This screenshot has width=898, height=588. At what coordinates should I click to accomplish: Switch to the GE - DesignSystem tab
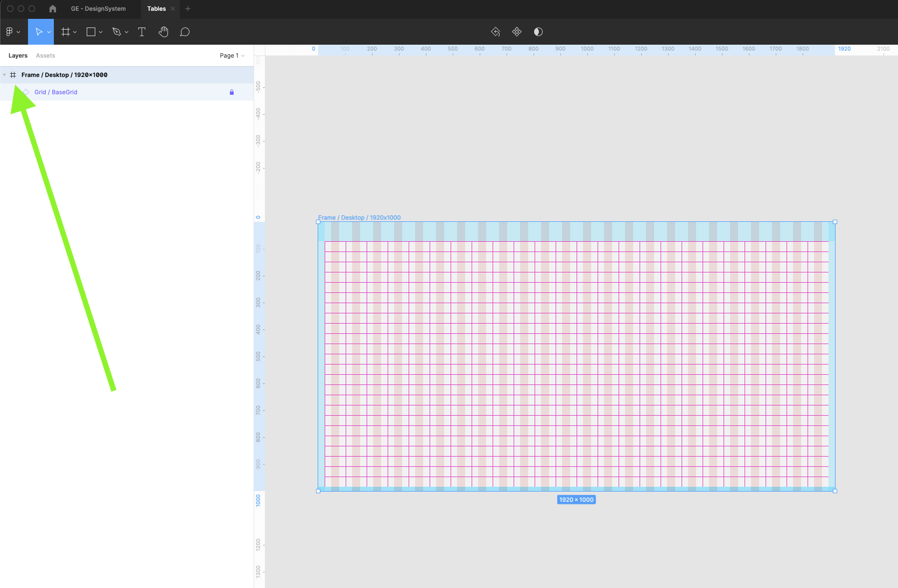pos(98,9)
